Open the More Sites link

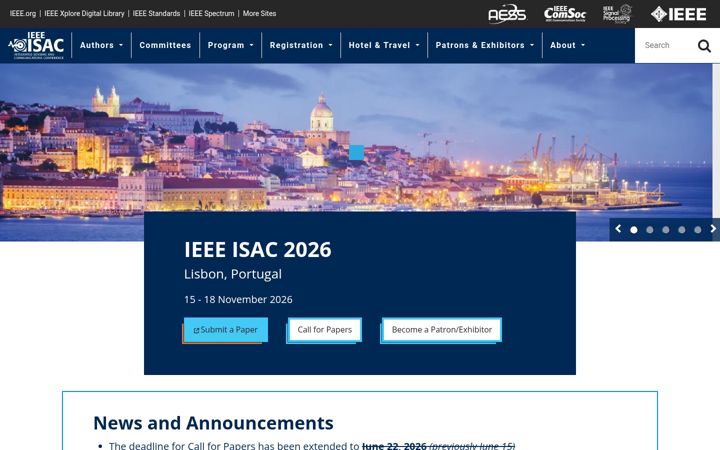pos(259,13)
